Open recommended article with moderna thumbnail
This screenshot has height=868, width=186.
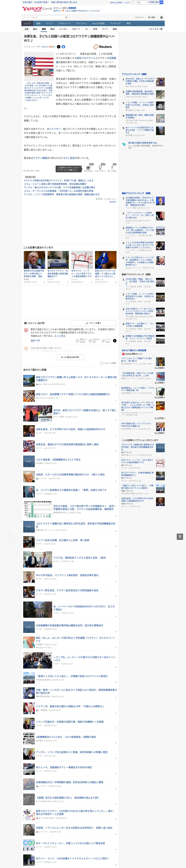(x=82, y=260)
